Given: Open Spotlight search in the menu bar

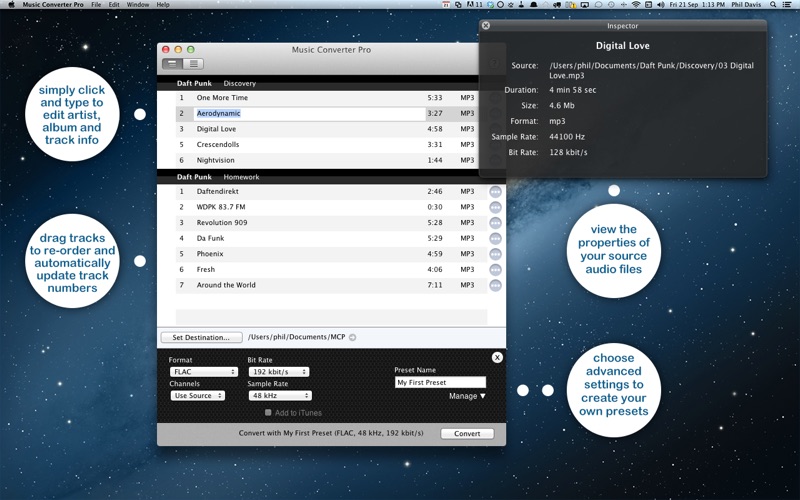Looking at the screenshot, I should click(774, 5).
